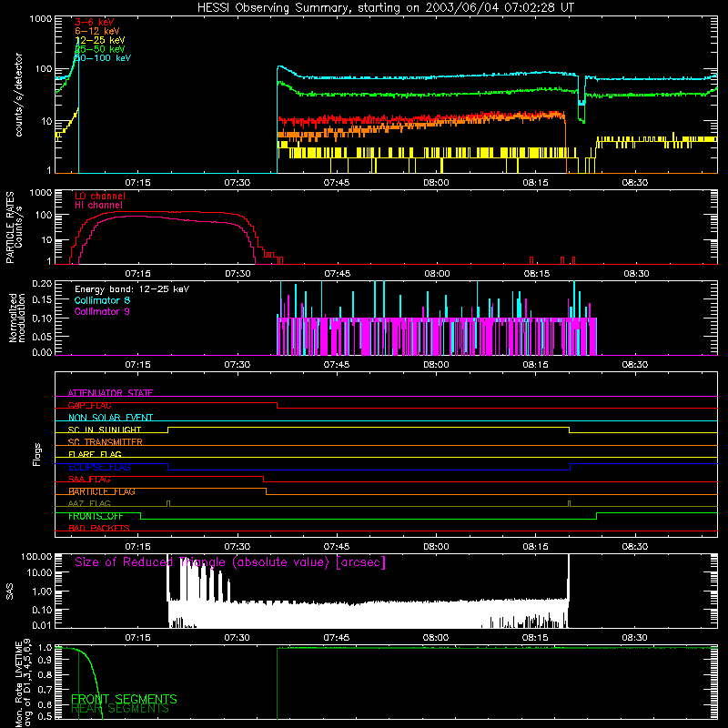This screenshot has height=728, width=728.
Task: Click 07:45 tick under the modulation panel
Action: point(337,365)
